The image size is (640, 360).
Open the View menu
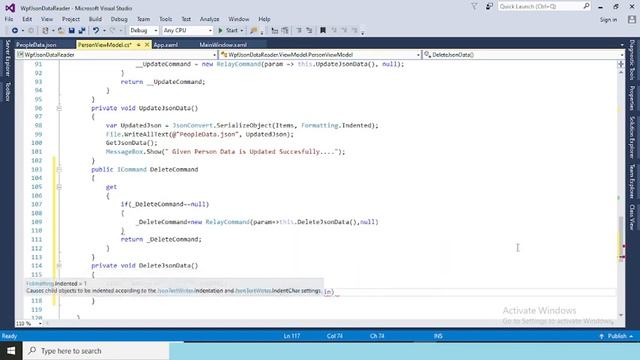tap(47, 19)
